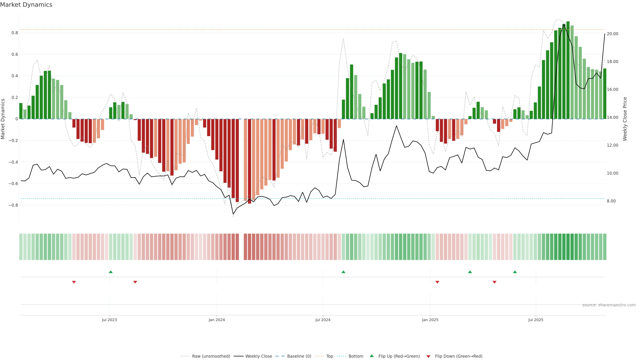Viewport: 644px width, 362px height.
Task: Toggle the Baseline (0) legend entry
Action: coord(299,356)
